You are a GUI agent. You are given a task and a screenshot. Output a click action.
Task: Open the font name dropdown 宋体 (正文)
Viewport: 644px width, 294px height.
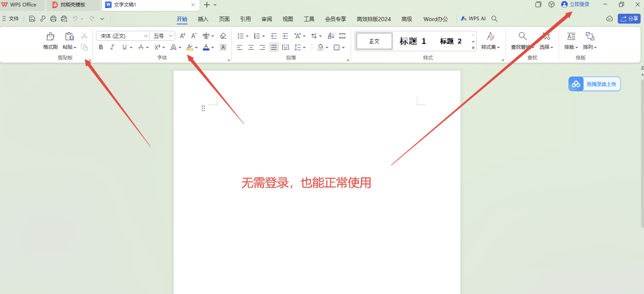pyautogui.click(x=123, y=36)
